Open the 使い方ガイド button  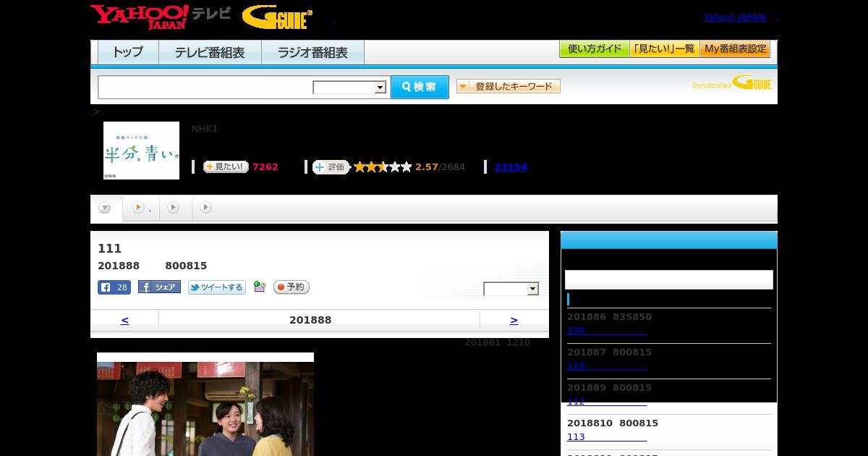pos(594,49)
